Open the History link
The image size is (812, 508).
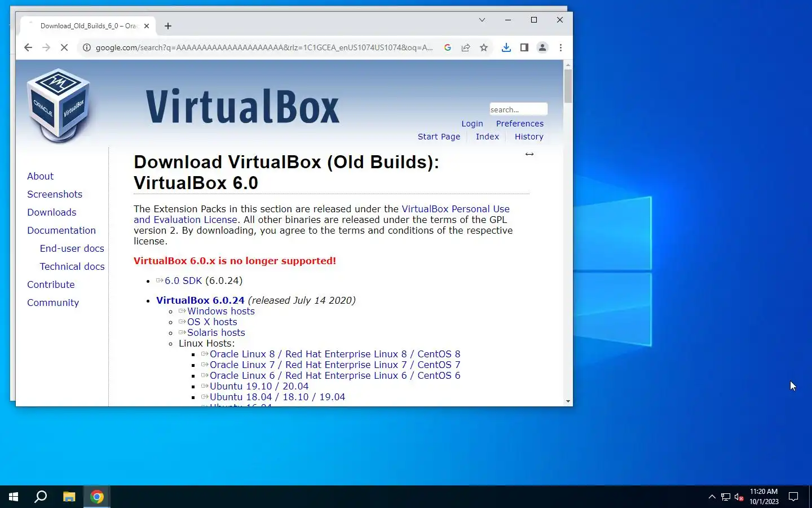[529, 137]
